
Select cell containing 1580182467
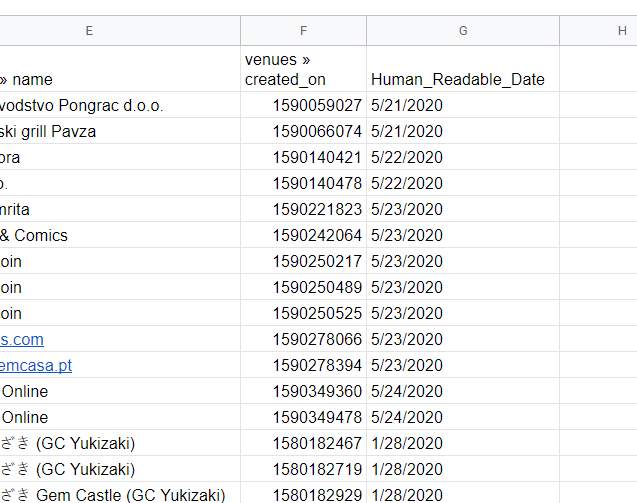click(x=303, y=443)
